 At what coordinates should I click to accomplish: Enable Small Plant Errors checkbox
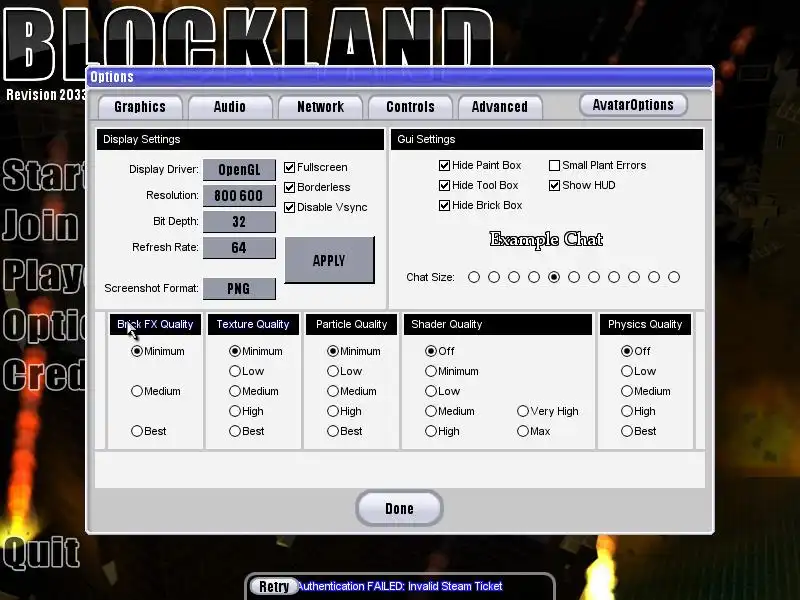coord(555,165)
